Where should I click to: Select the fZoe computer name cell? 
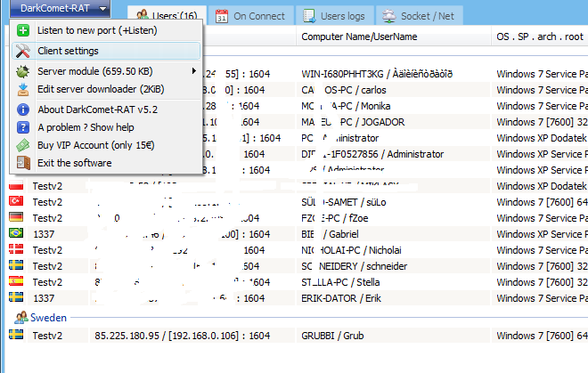click(334, 218)
